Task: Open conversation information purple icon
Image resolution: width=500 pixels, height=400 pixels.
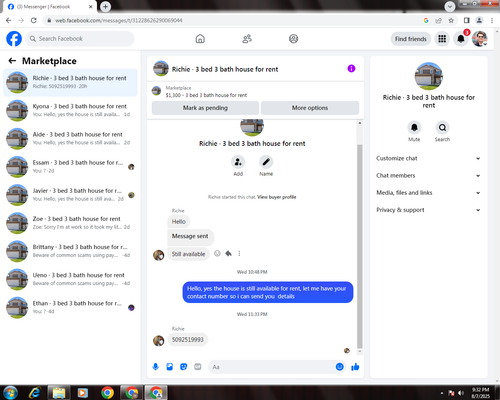Action: [x=351, y=68]
